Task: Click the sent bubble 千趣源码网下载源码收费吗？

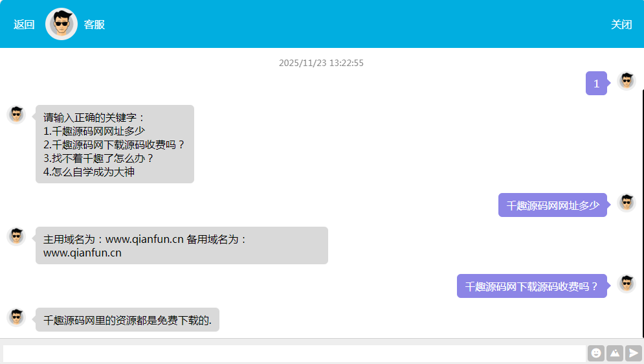Action: (x=532, y=286)
